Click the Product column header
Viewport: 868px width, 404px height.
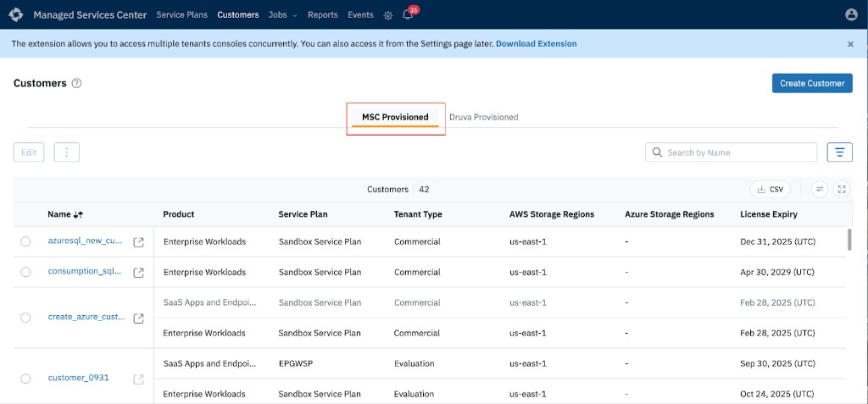coord(179,214)
